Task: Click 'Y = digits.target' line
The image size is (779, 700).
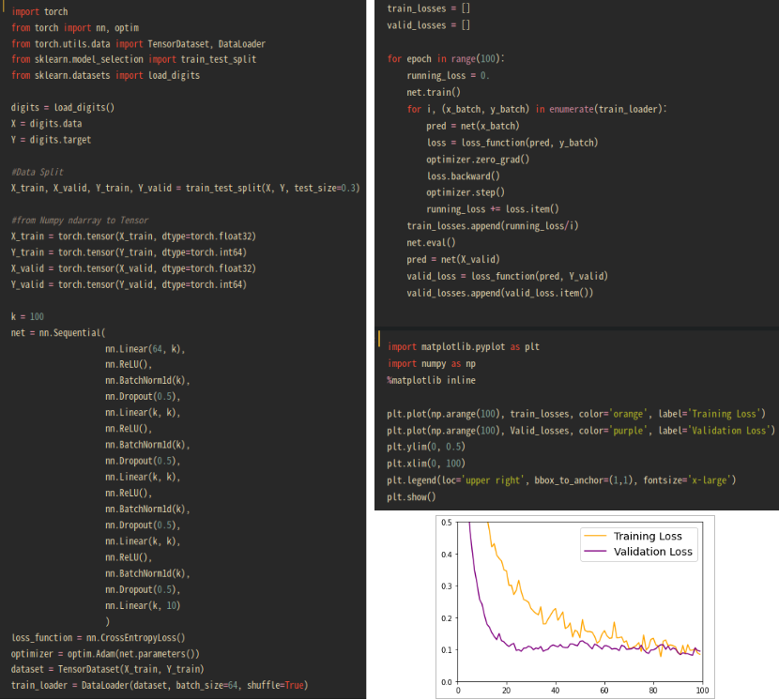Action: click(x=51, y=140)
